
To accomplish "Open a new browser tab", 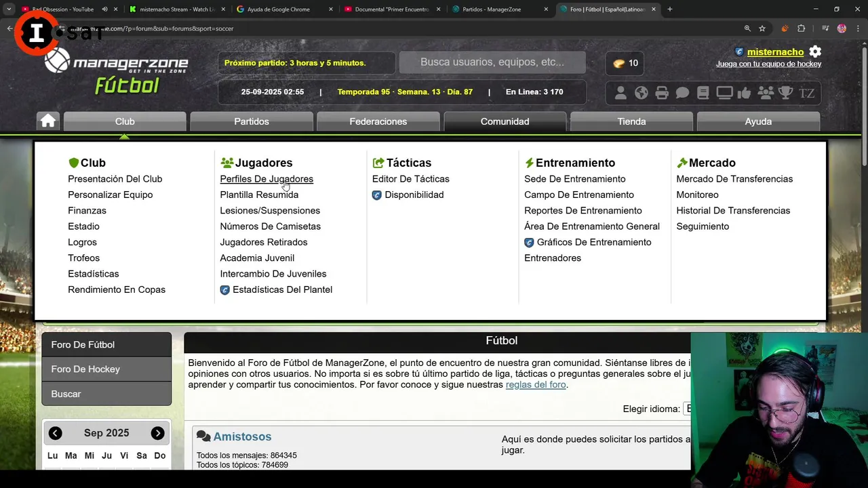I will coord(670,9).
